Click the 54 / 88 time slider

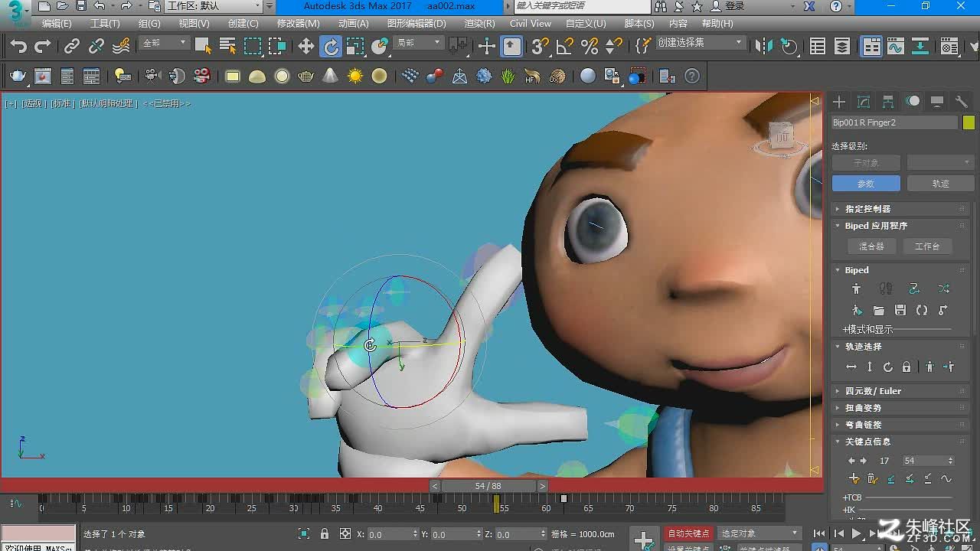pyautogui.click(x=488, y=486)
